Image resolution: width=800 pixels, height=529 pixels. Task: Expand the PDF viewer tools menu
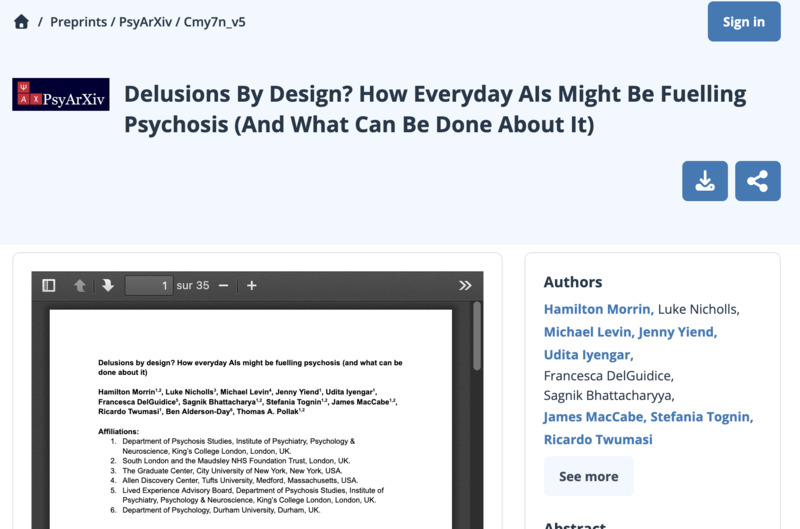click(x=465, y=286)
